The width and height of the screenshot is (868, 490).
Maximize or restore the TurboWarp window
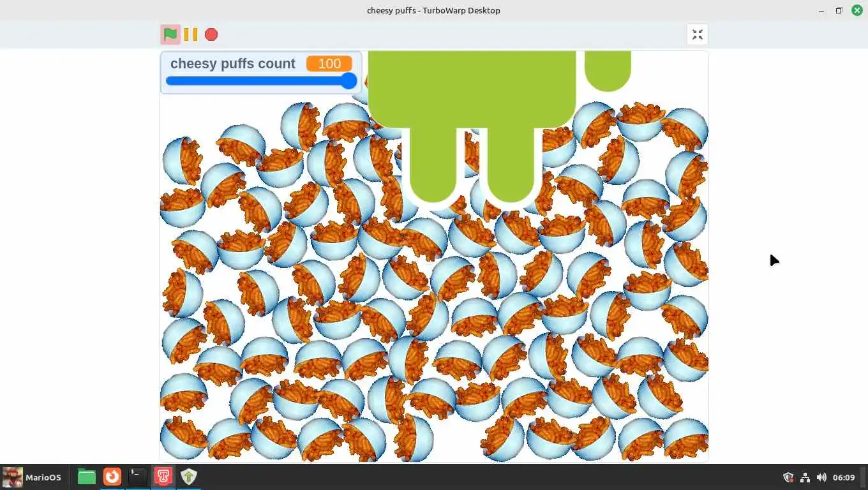(x=839, y=10)
